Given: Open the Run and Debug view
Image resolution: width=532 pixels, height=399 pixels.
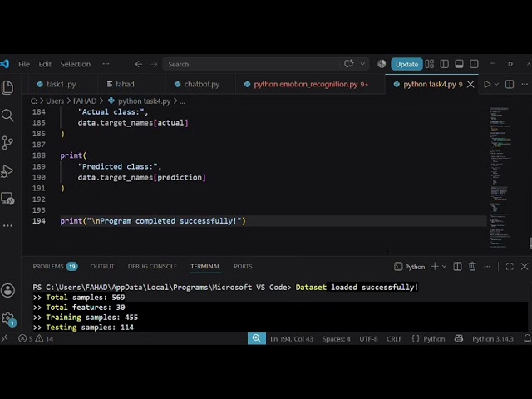Looking at the screenshot, I should [7, 170].
